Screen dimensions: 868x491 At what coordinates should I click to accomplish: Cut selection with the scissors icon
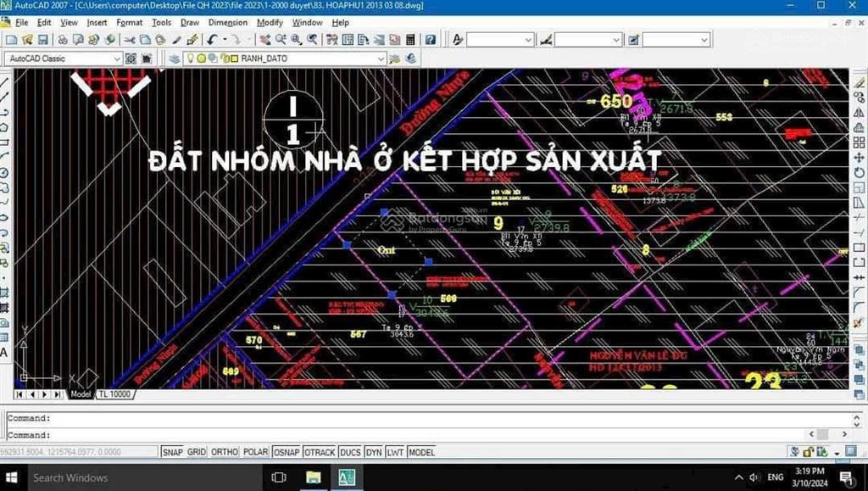[x=130, y=40]
